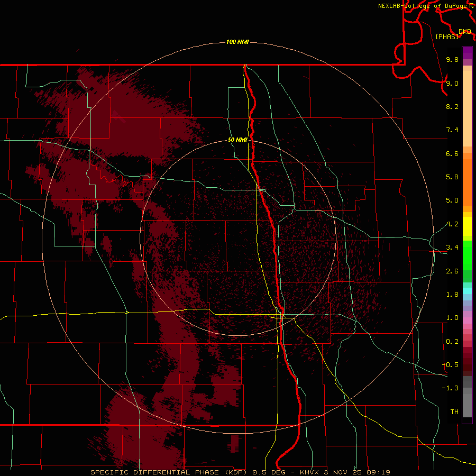Select the cyan segment of the color bar
This screenshot has width=476, height=476.
467,290
